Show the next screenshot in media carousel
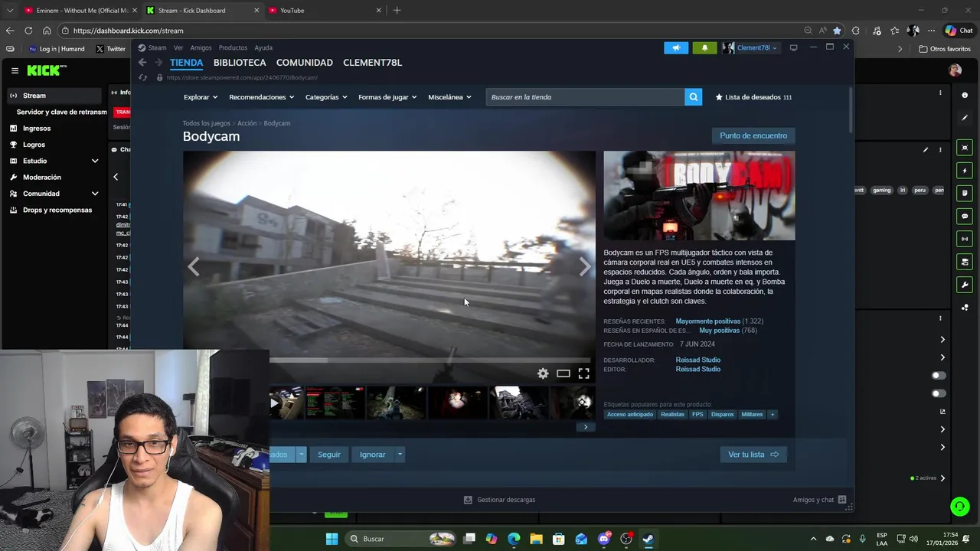 [x=585, y=266]
